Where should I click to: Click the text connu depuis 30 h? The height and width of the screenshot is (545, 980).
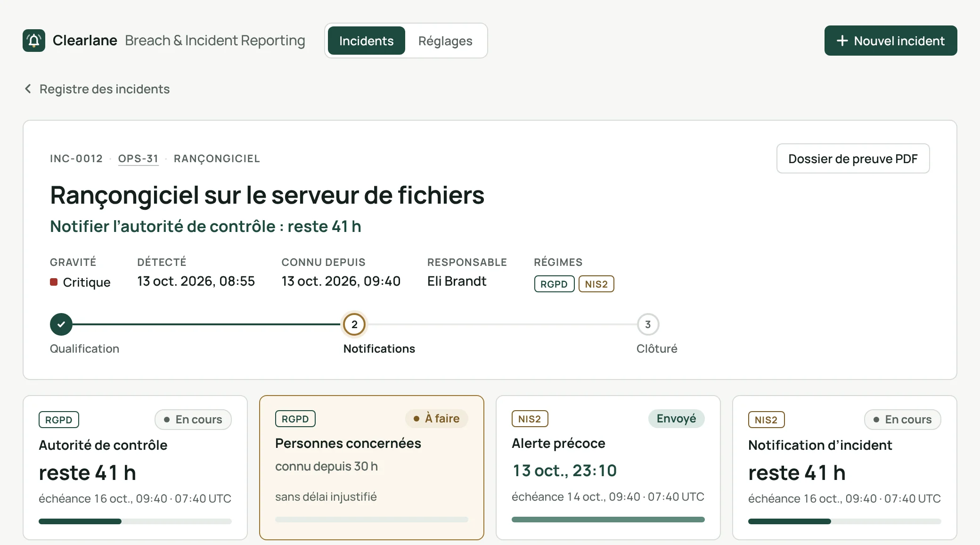(327, 466)
